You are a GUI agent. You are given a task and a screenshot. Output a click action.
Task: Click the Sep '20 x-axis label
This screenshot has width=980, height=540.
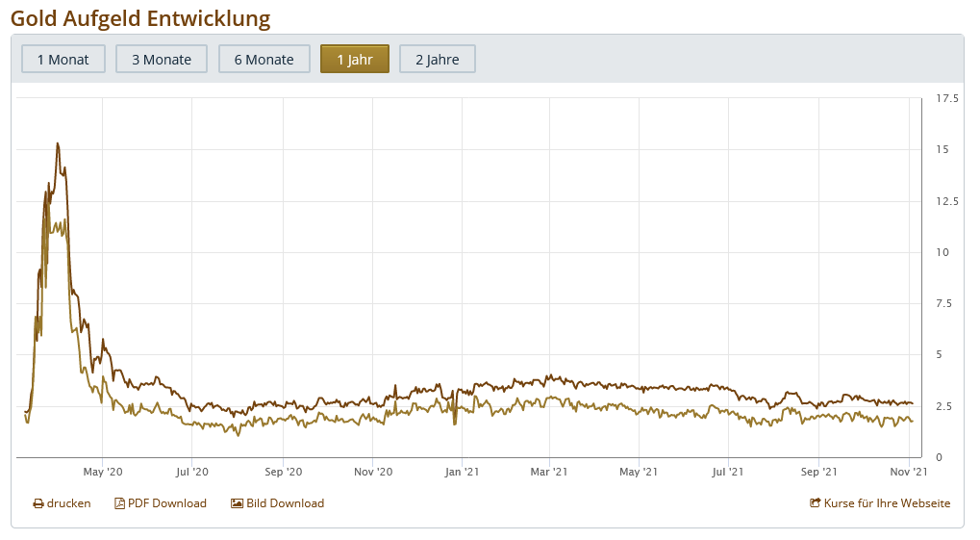pyautogui.click(x=283, y=472)
